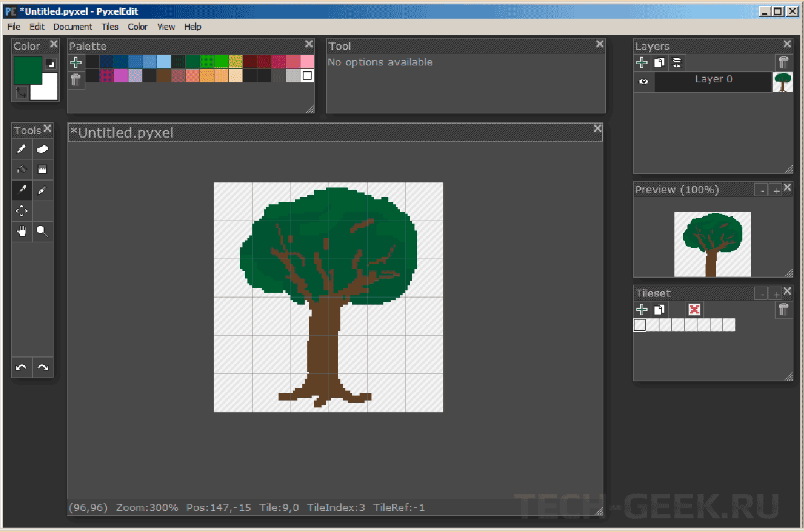Delete layer using Layers trash icon

click(783, 62)
